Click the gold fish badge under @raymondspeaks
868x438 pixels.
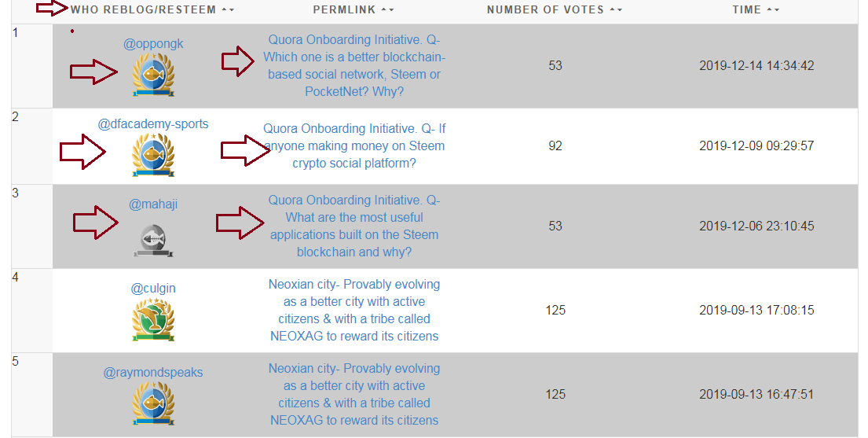click(x=153, y=403)
